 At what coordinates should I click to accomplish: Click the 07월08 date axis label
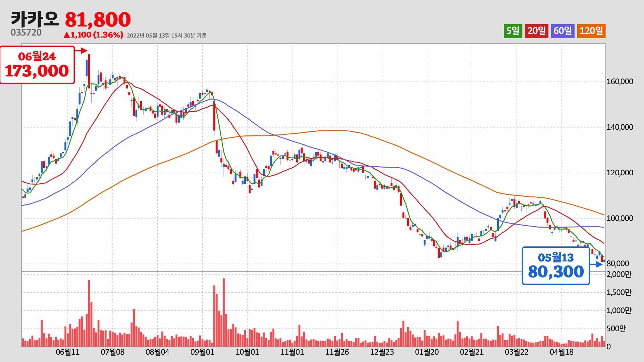pyautogui.click(x=113, y=352)
